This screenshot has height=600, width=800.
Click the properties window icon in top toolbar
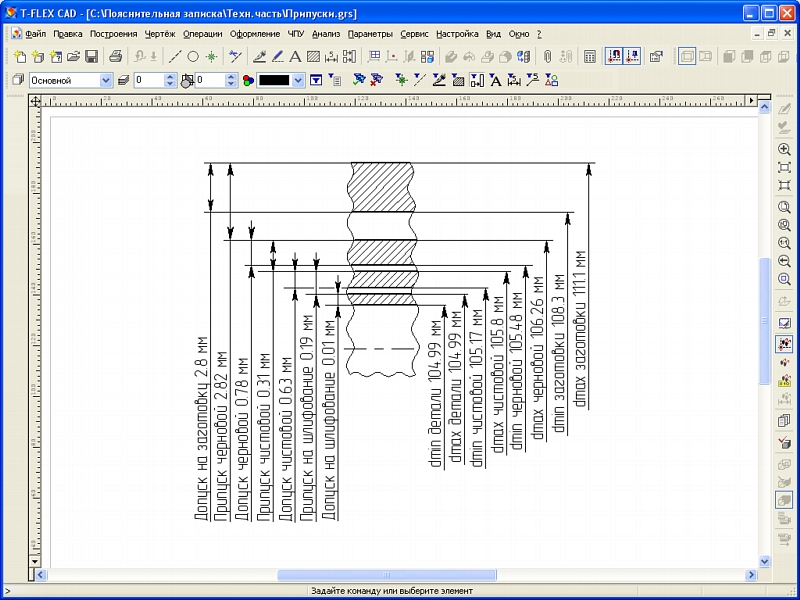pyautogui.click(x=656, y=57)
